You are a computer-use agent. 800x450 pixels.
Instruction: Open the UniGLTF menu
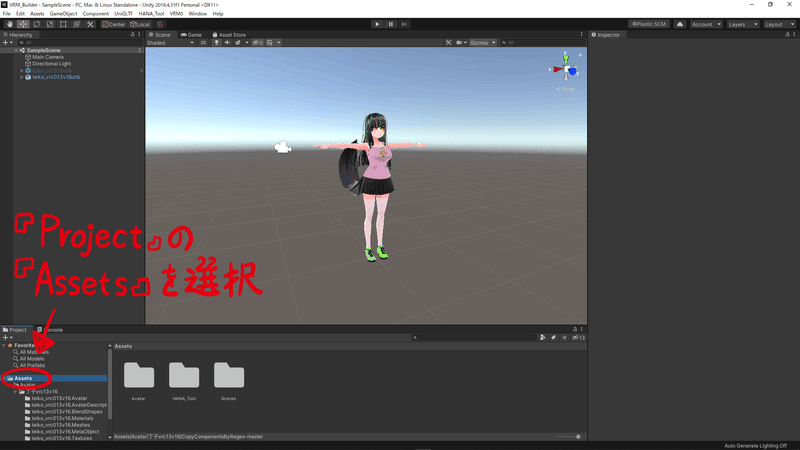pyautogui.click(x=123, y=14)
